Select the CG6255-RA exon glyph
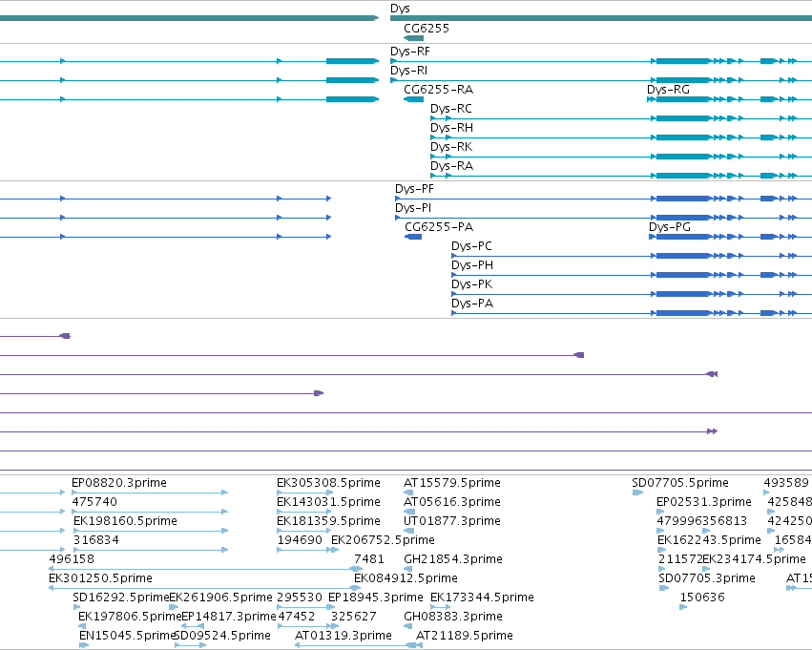 [x=413, y=99]
